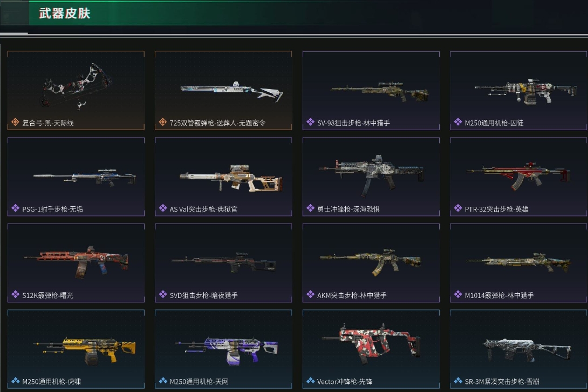Click the horizontal scrollbar under the header
588x392 pixels.
[x=294, y=35]
